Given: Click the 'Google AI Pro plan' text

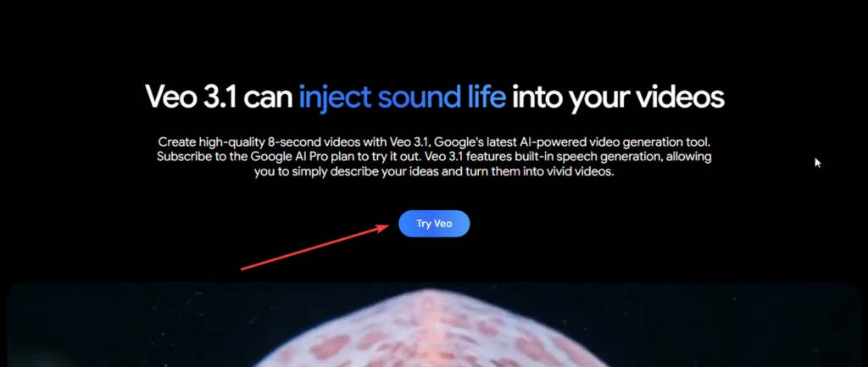Looking at the screenshot, I should coord(298,157).
